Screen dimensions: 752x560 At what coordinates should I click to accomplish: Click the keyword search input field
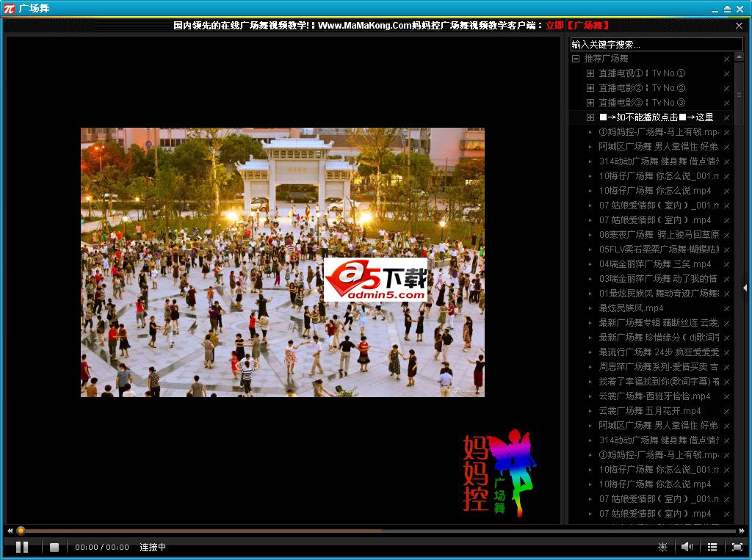[656, 45]
